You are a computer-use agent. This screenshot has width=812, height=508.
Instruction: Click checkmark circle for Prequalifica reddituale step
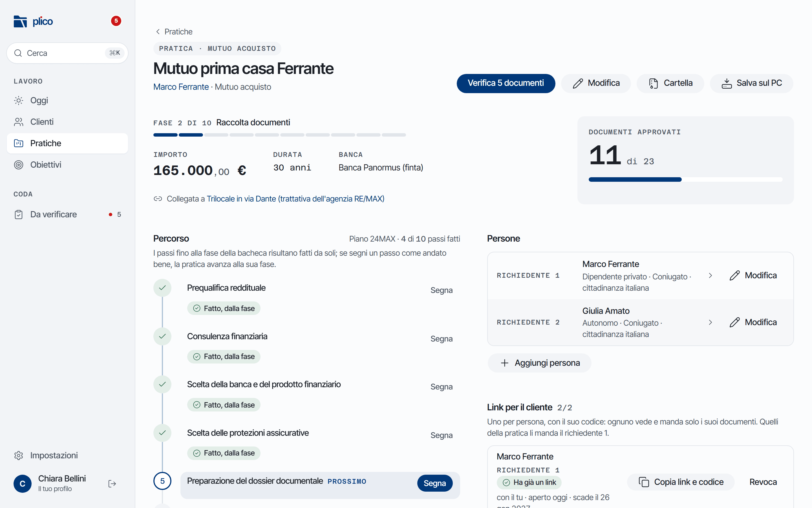(162, 288)
